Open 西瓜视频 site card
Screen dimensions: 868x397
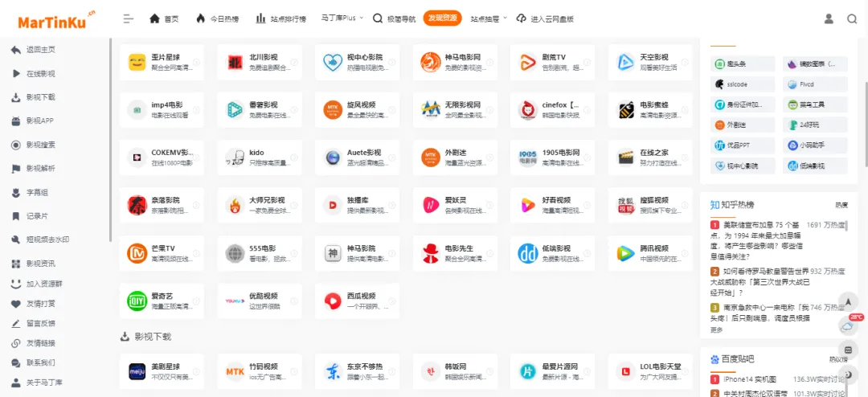pos(357,301)
